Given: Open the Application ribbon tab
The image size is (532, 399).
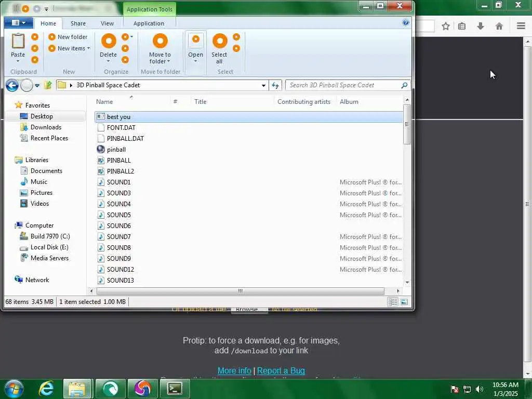Looking at the screenshot, I should (149, 23).
